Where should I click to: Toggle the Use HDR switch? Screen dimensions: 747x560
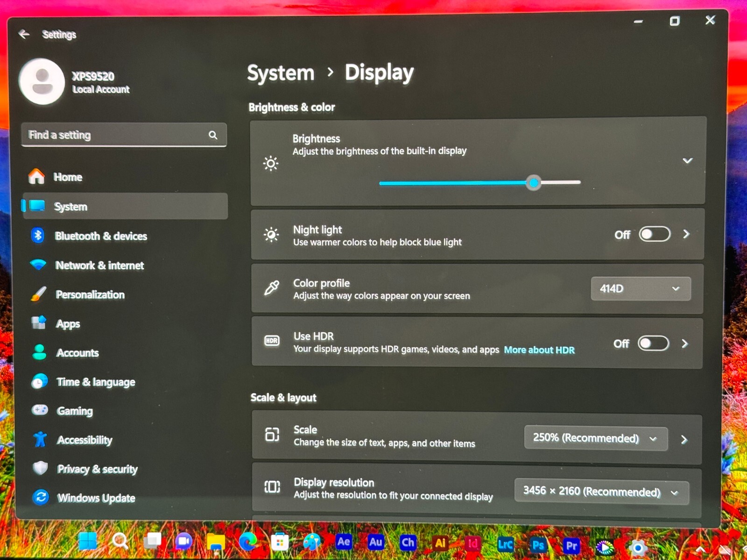[653, 343]
